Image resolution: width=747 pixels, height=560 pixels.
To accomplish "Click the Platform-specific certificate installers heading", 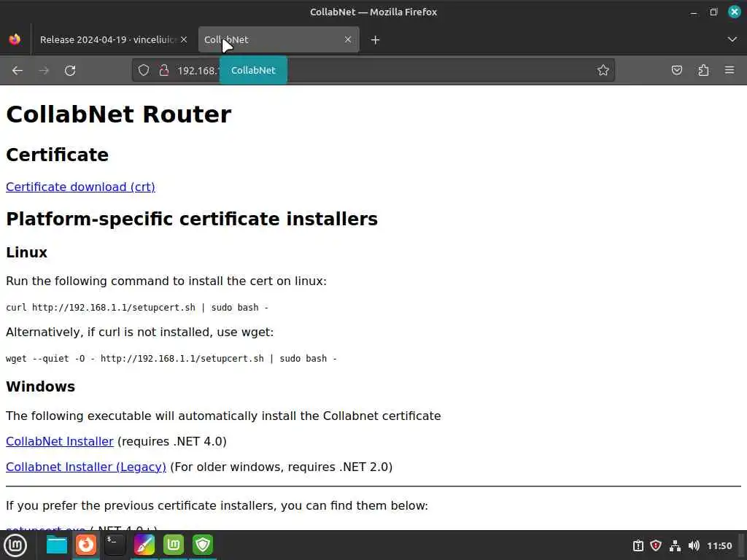I will pos(192,219).
